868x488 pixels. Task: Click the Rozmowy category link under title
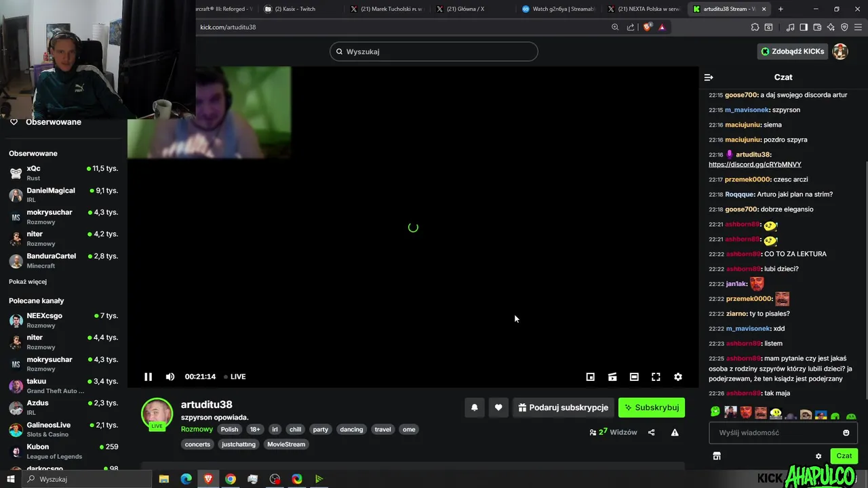(x=197, y=429)
